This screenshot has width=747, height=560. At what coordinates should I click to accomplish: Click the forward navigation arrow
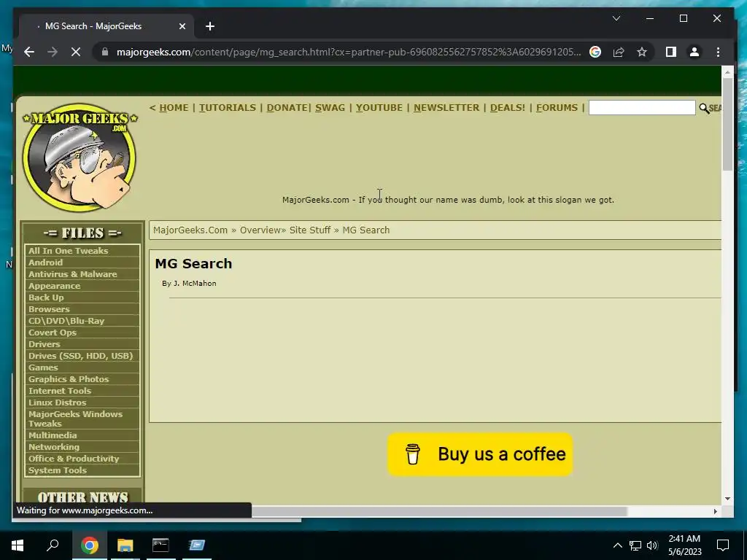coord(53,52)
